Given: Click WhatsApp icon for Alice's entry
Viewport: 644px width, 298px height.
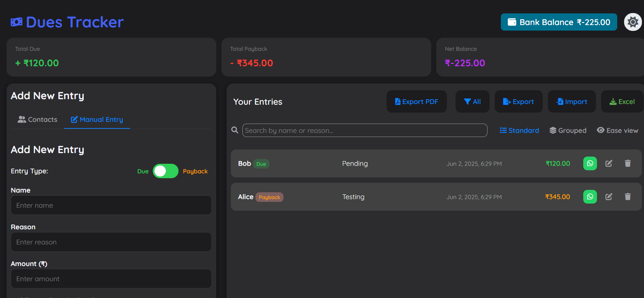Looking at the screenshot, I should tap(590, 197).
